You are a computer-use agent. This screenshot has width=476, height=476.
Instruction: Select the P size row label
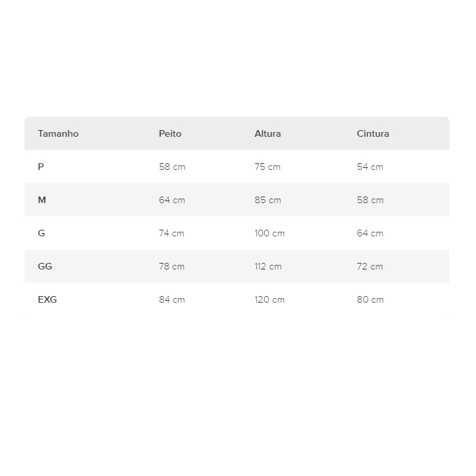coord(40,167)
